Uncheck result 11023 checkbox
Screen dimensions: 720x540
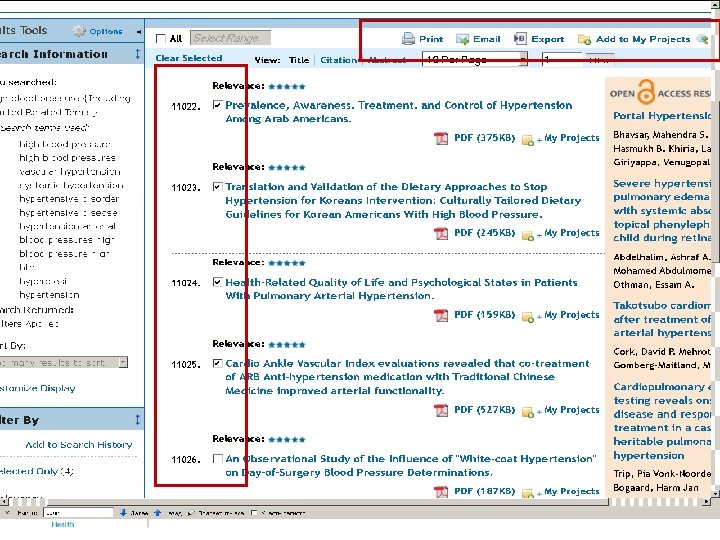click(218, 186)
